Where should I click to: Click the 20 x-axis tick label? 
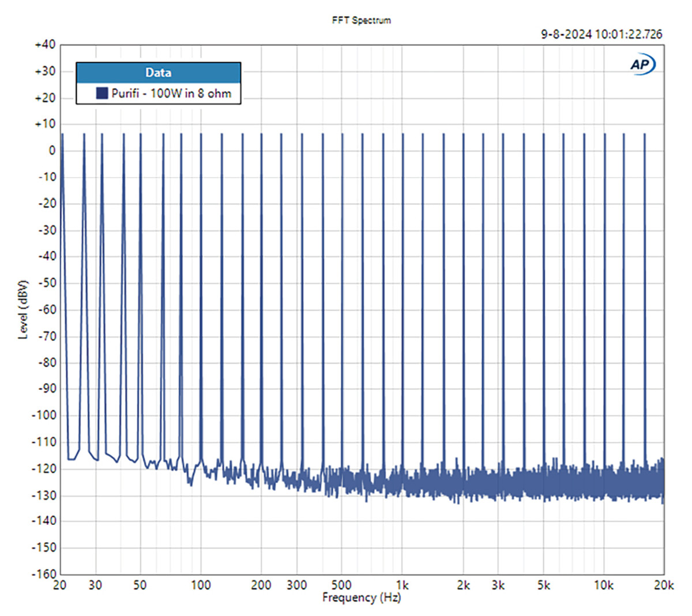(x=59, y=585)
